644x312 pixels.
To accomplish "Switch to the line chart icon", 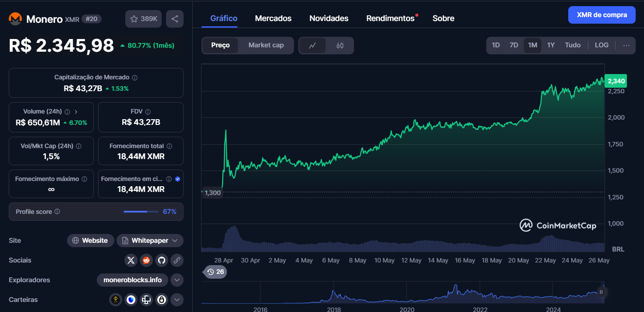I will coord(312,46).
